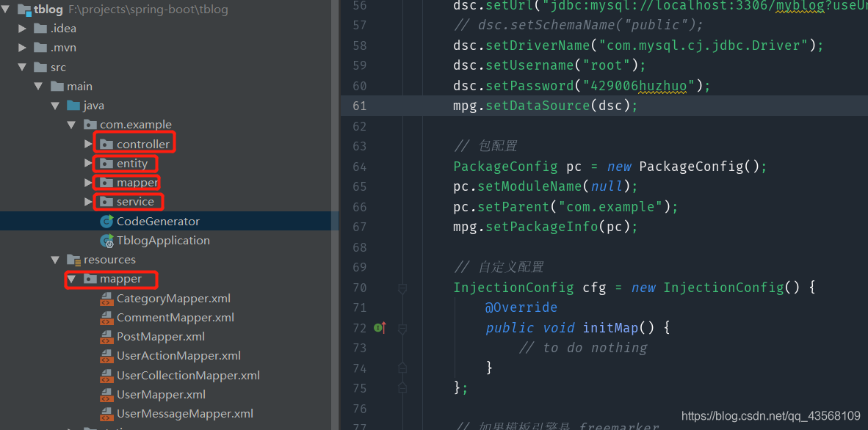Click the com.example package icon
The image size is (868, 430).
click(x=90, y=125)
